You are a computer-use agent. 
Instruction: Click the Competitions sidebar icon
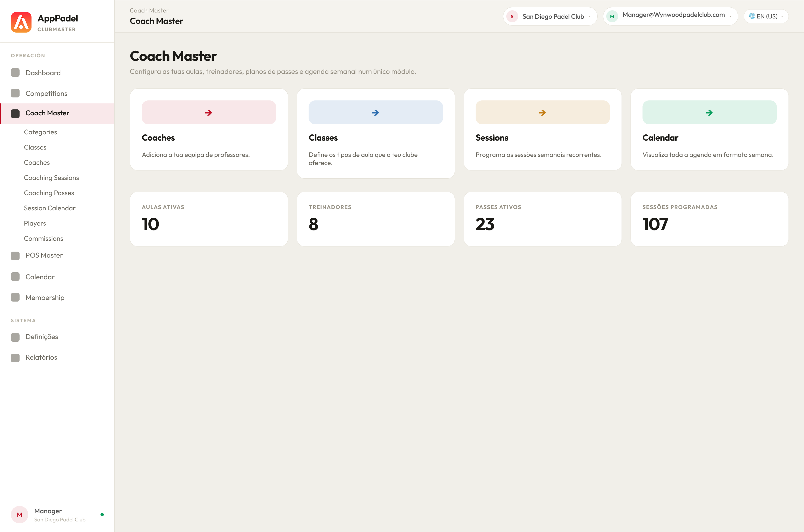(15, 93)
